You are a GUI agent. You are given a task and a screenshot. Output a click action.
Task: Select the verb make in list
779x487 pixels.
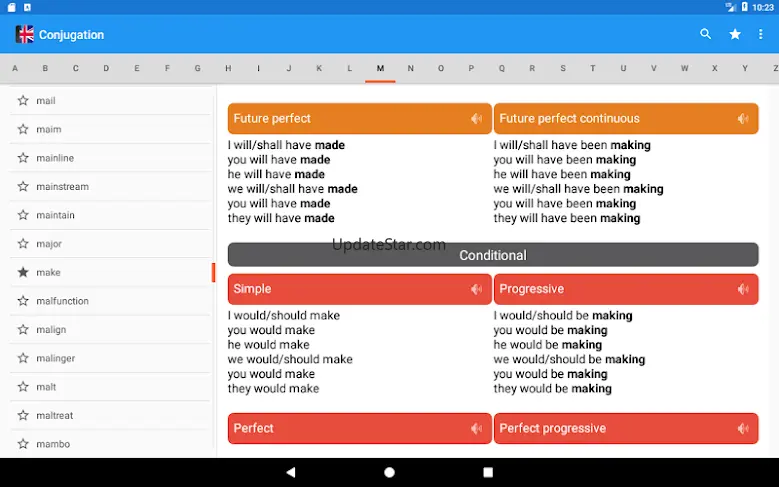coord(48,272)
